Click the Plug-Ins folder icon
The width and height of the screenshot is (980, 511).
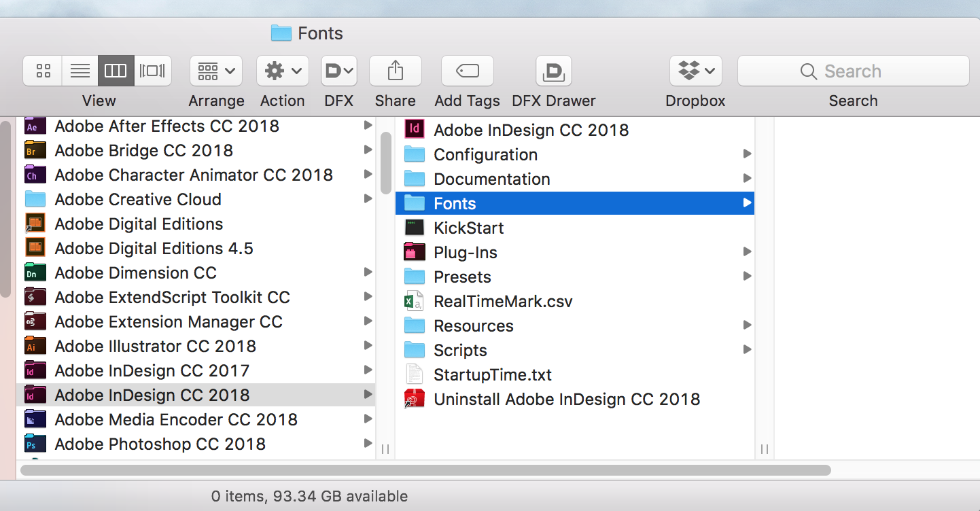(x=415, y=253)
